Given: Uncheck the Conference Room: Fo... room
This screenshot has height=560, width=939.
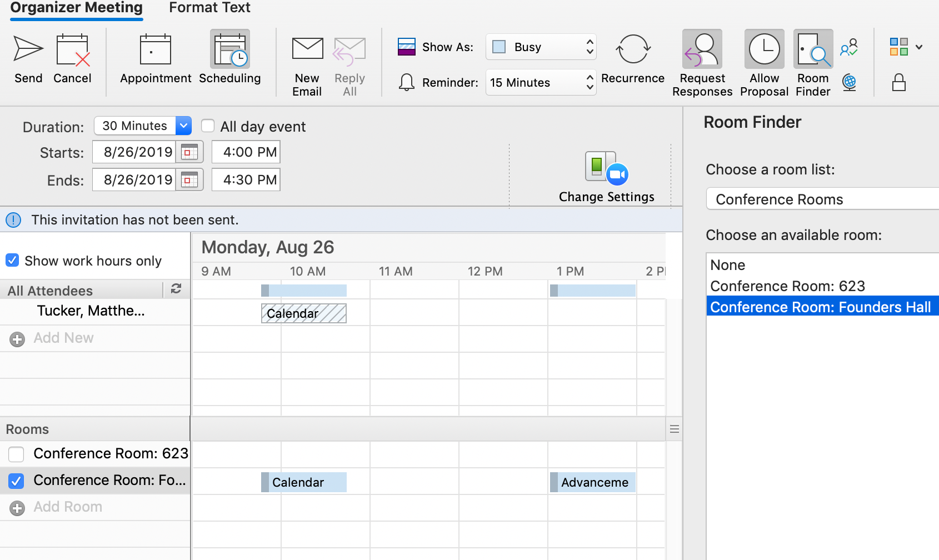Looking at the screenshot, I should (16, 481).
